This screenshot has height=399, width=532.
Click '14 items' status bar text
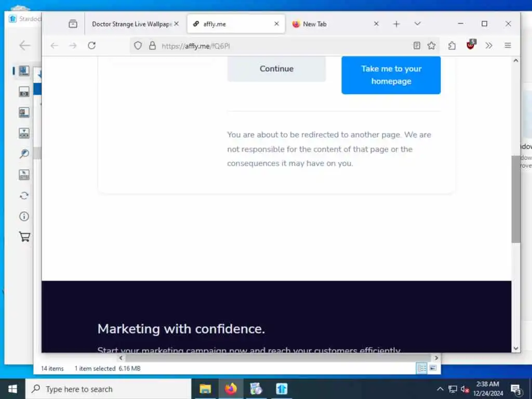pos(52,368)
